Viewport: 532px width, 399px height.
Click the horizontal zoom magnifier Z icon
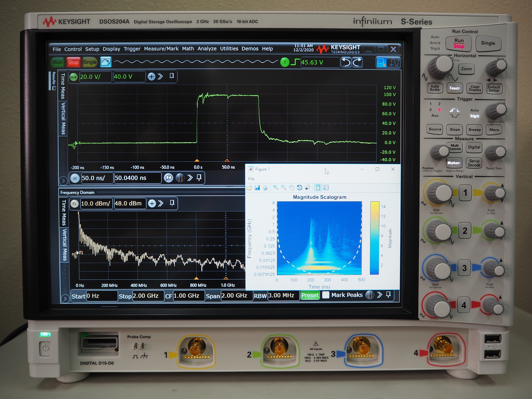[169, 178]
